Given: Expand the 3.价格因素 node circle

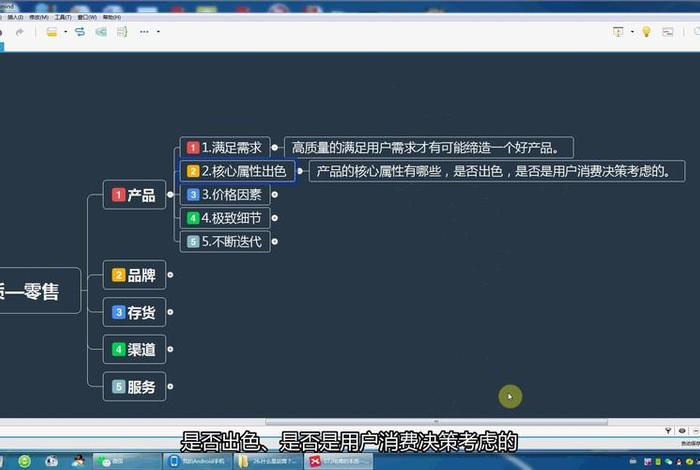Looking at the screenshot, I should pyautogui.click(x=275, y=195).
